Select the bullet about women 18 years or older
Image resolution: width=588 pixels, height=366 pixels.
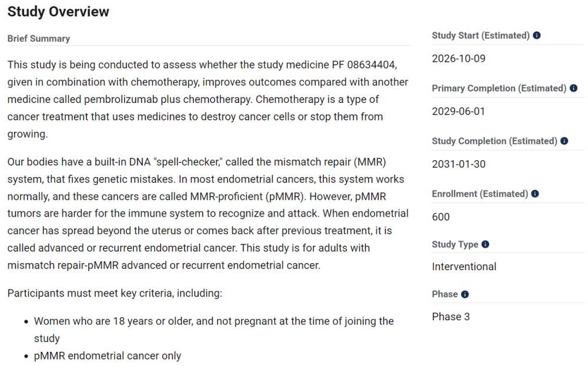pos(214,330)
